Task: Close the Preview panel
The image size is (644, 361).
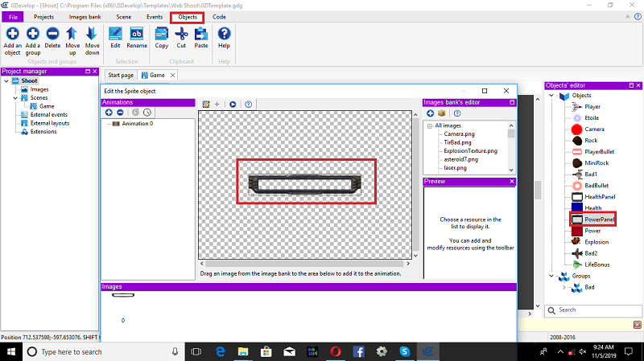Action: pos(512,181)
